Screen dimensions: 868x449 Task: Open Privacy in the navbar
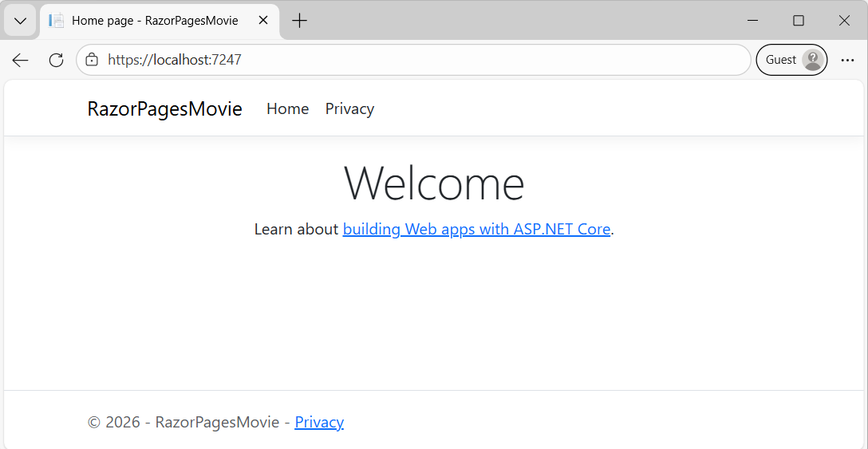[350, 109]
